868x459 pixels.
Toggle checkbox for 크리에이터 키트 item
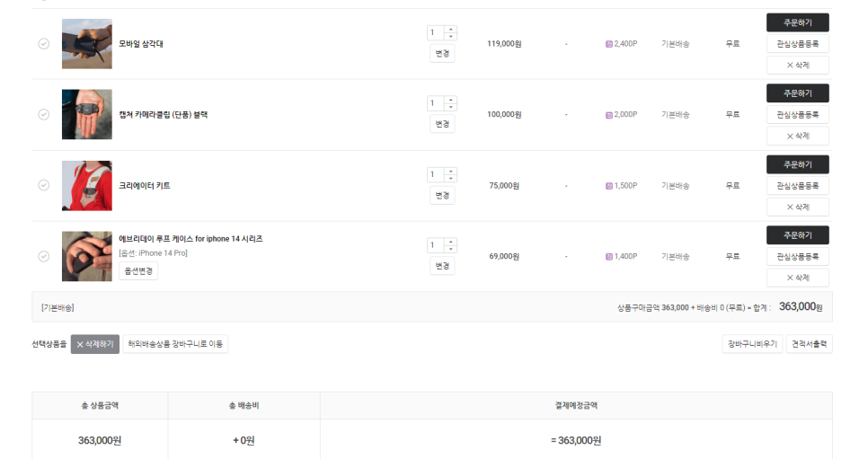point(44,185)
